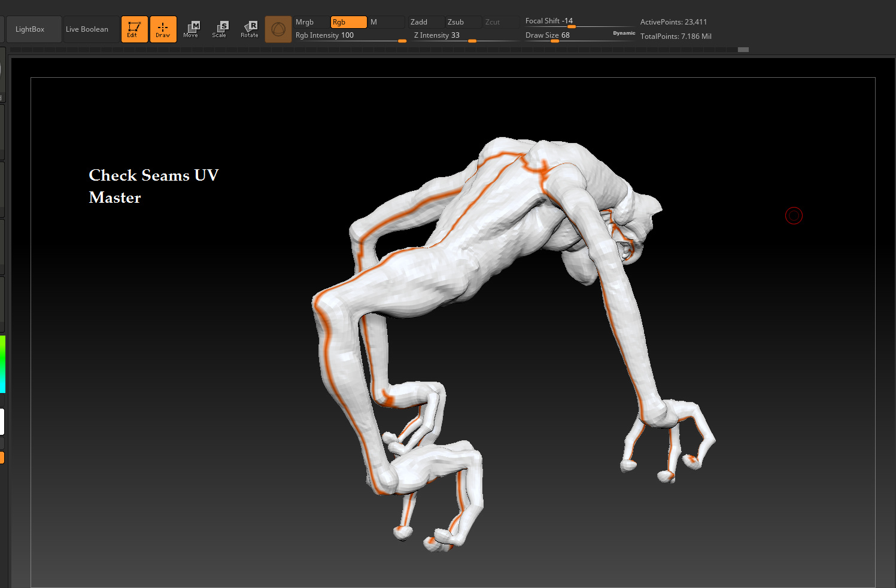Switch to the Move tool

(x=192, y=29)
